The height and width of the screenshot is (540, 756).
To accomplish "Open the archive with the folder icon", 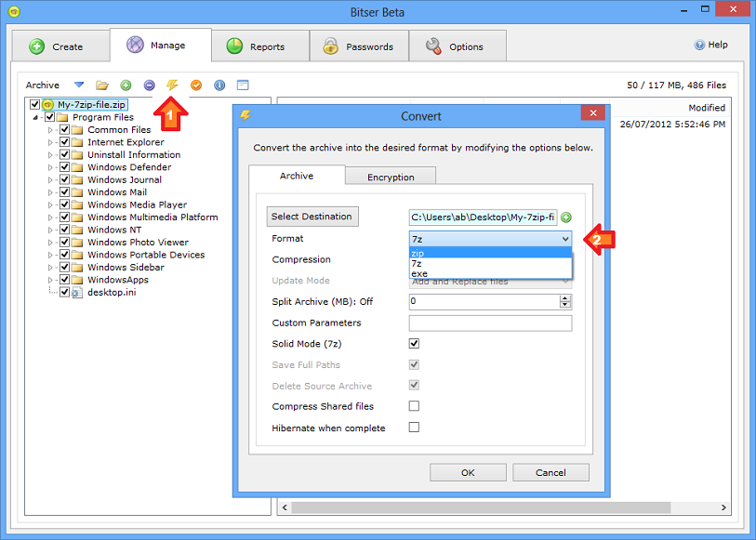I will pos(101,85).
